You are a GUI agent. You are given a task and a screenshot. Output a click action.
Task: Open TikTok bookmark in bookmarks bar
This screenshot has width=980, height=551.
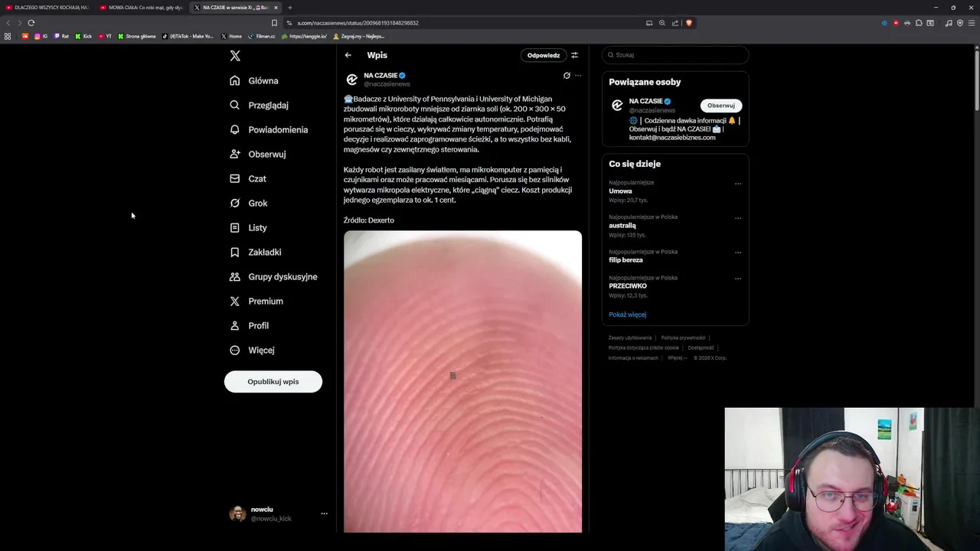(x=188, y=36)
